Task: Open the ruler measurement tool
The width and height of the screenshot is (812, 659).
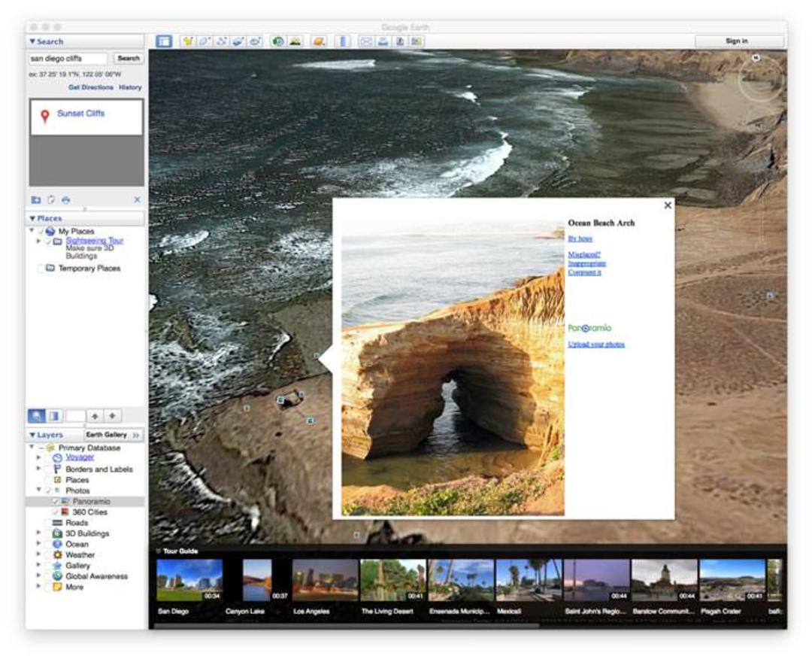Action: click(x=343, y=41)
